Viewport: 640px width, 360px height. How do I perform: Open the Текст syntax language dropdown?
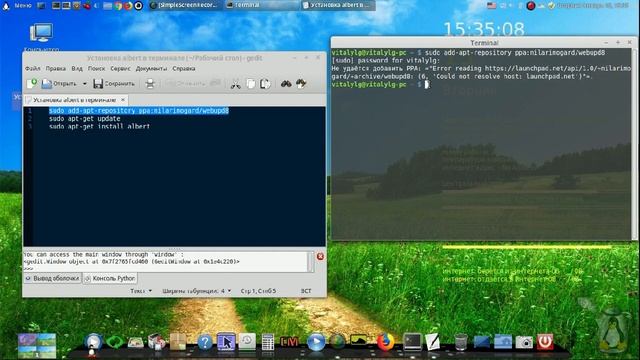pyautogui.click(x=141, y=291)
